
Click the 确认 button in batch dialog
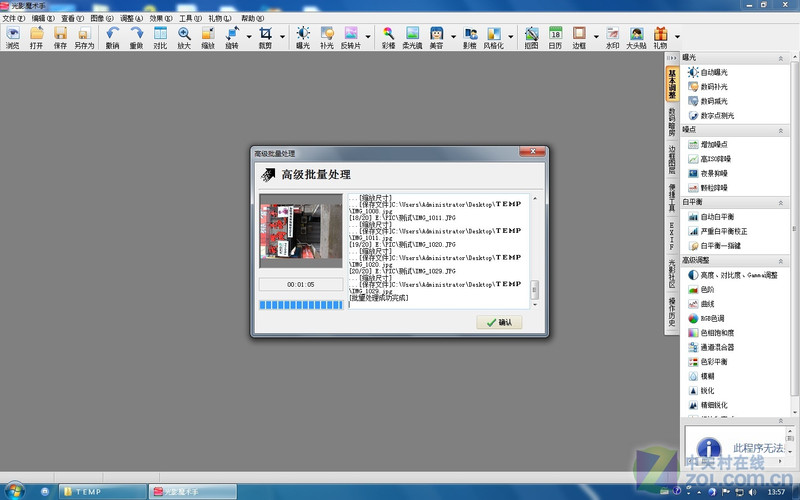(499, 322)
